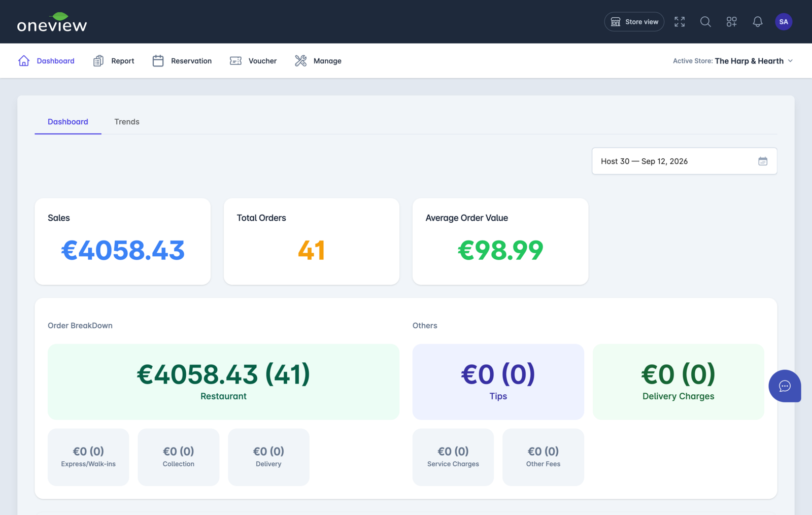The height and width of the screenshot is (515, 812).
Task: Switch to the Trends tab
Action: point(127,122)
